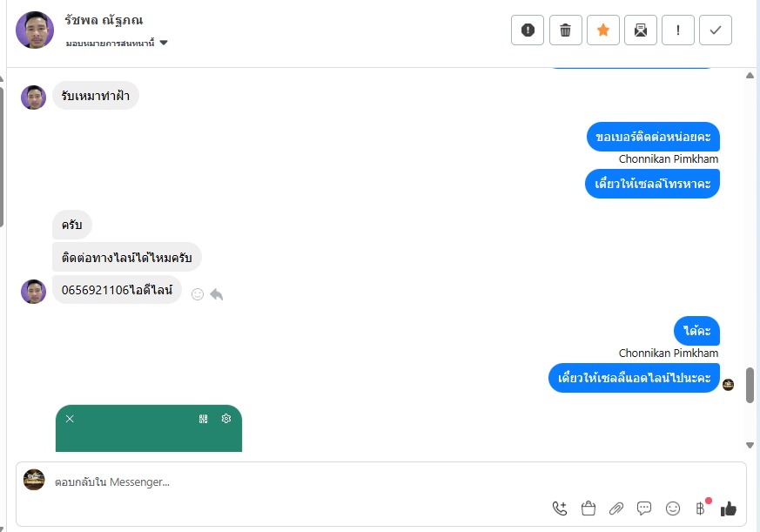Open รัชพล ณัฐภณ contact name
760x532 pixels.
(104, 20)
